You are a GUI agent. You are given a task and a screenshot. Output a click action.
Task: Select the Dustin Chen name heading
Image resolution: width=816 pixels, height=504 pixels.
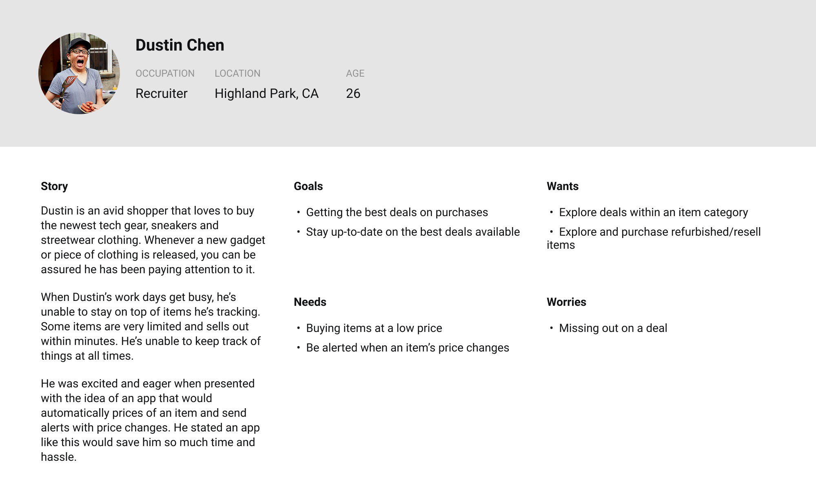coord(180,45)
